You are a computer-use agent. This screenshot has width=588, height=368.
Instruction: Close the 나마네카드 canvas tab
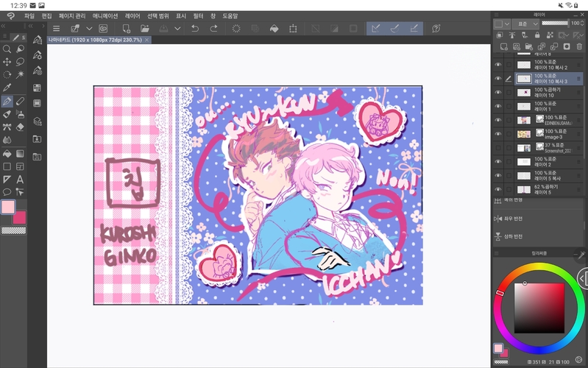pyautogui.click(x=147, y=40)
